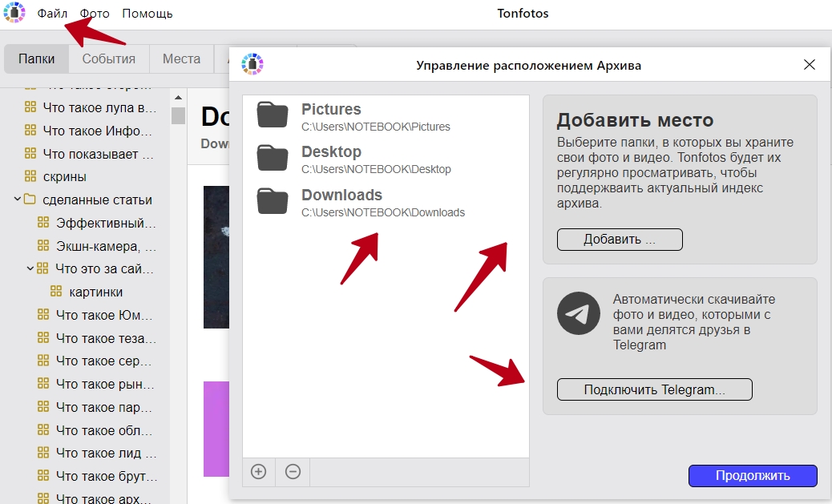The height and width of the screenshot is (504, 832).
Task: Click the sidebar scrollbar up arrow
Action: click(x=178, y=98)
